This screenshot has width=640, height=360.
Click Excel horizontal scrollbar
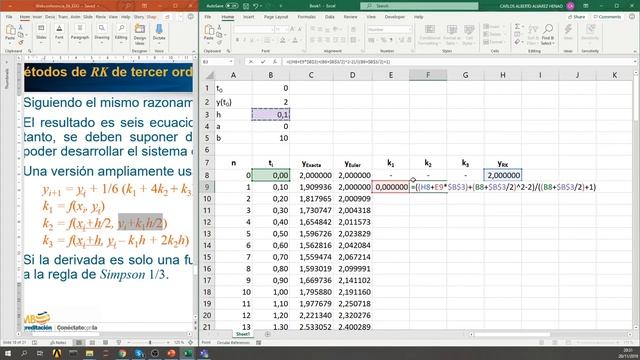[512, 334]
